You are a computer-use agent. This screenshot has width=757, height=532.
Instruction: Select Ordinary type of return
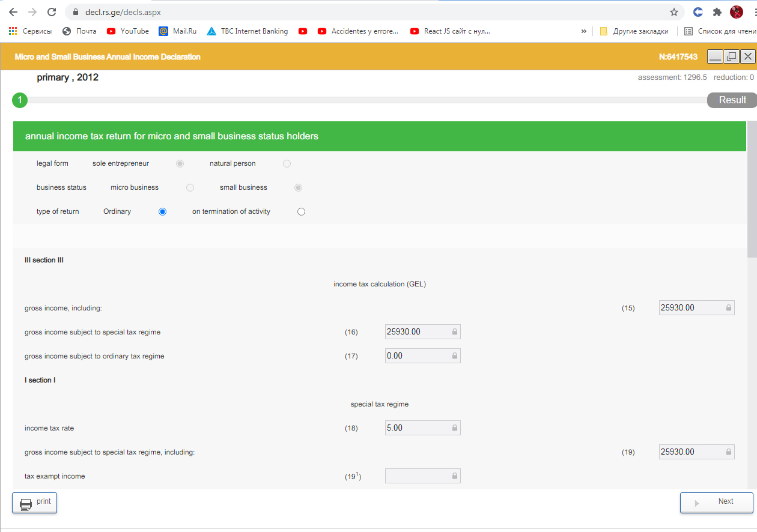pos(162,211)
